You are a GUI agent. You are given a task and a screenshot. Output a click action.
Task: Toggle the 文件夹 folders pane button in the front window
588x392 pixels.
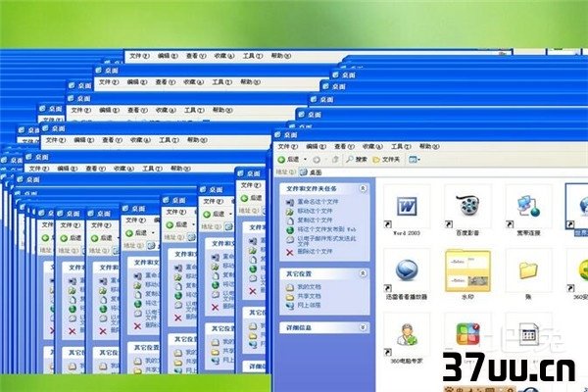point(386,160)
